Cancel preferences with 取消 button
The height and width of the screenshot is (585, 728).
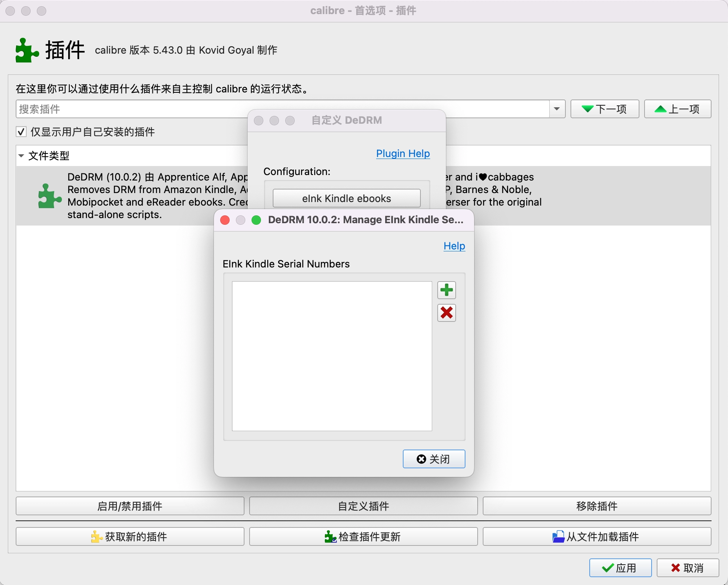click(x=688, y=568)
